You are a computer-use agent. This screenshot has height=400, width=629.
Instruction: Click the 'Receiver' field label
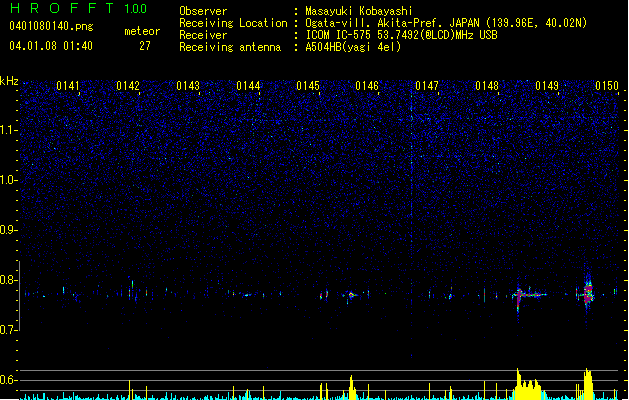pyautogui.click(x=203, y=35)
